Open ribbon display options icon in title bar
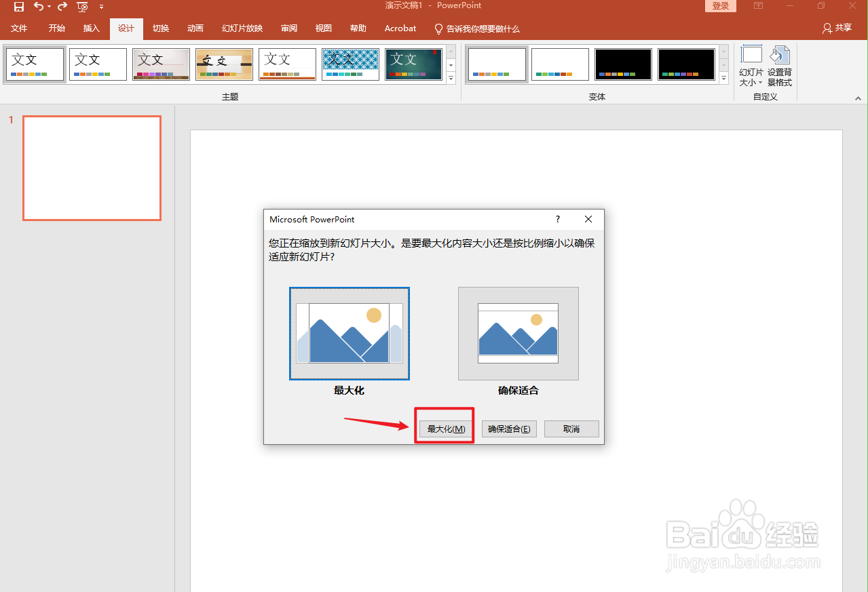This screenshot has width=868, height=592. [758, 6]
